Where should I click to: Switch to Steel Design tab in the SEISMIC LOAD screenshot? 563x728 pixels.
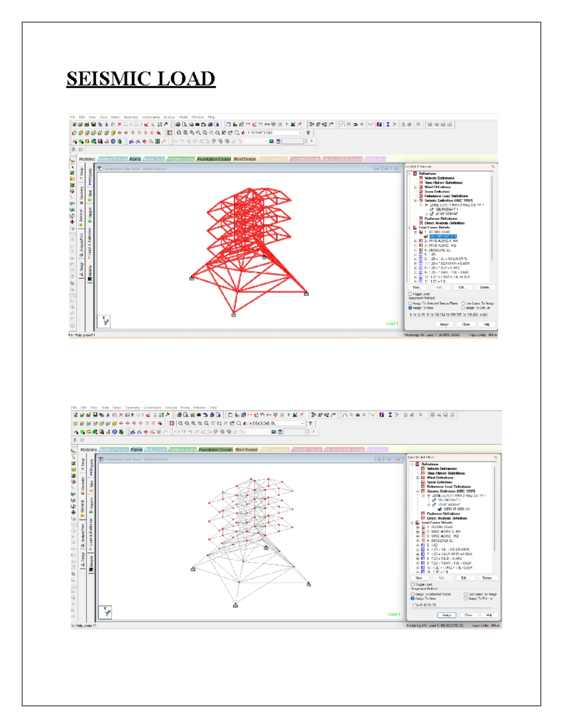tap(245, 159)
